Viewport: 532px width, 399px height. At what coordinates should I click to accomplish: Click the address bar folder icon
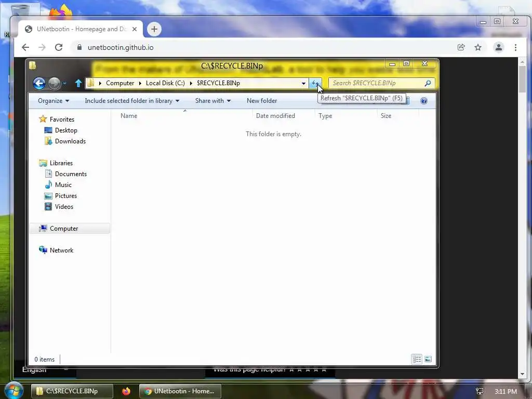tap(90, 83)
